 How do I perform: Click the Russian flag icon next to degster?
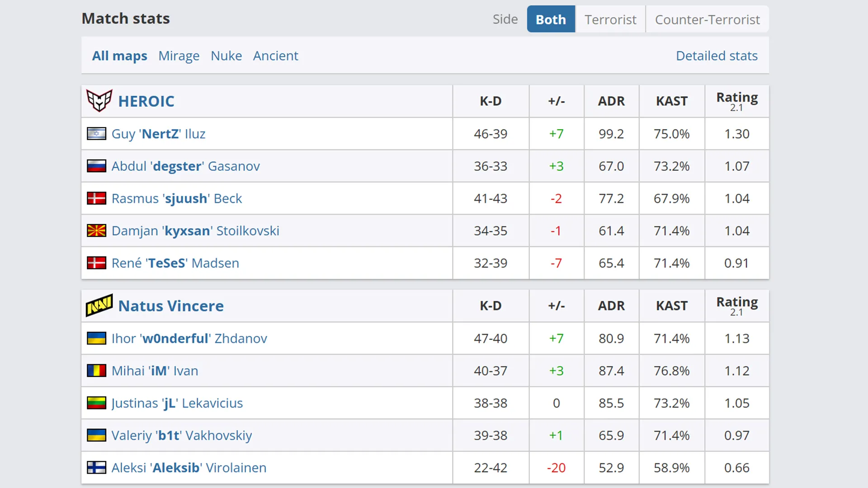coord(97,166)
